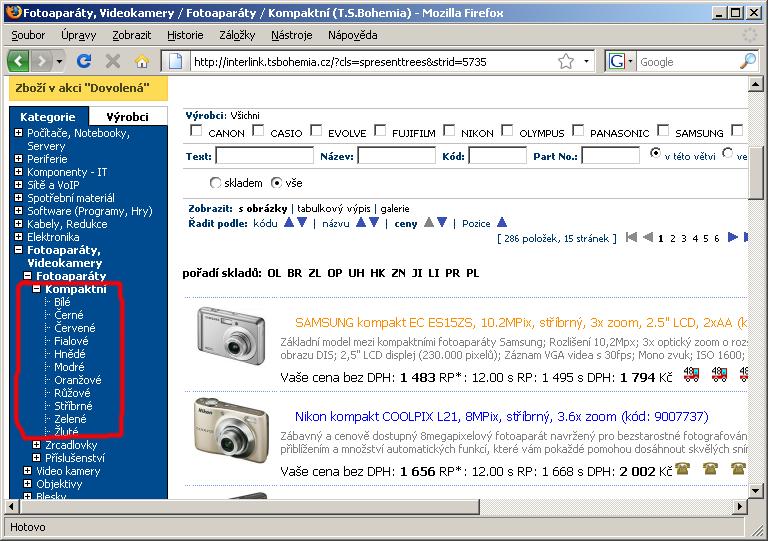Click the vertical scrollbar down arrow
The height and width of the screenshot is (541, 768).
[x=755, y=490]
